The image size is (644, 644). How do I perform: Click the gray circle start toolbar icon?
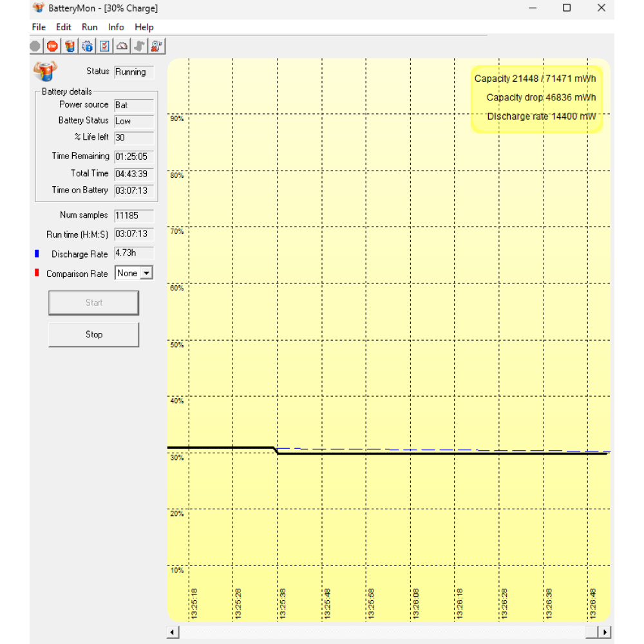[x=35, y=46]
